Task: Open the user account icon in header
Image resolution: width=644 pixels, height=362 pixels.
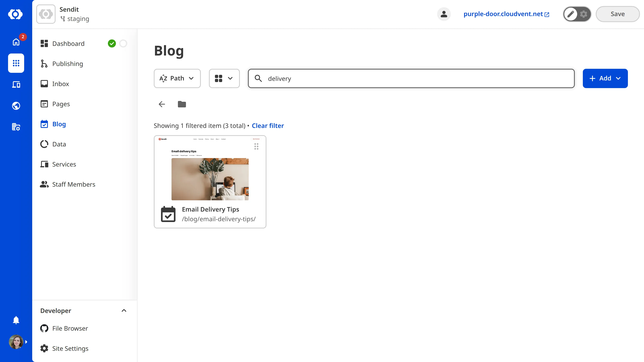Action: pos(444,14)
